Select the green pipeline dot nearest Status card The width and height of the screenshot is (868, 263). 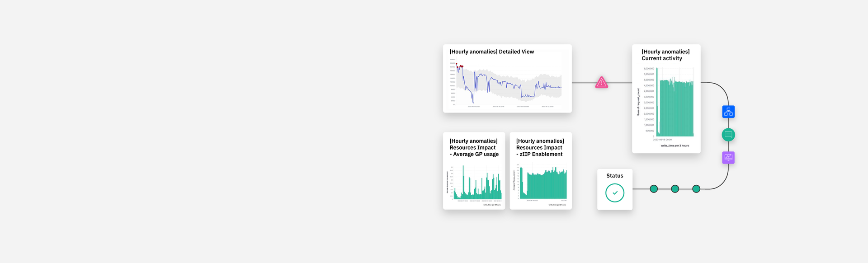(654, 189)
